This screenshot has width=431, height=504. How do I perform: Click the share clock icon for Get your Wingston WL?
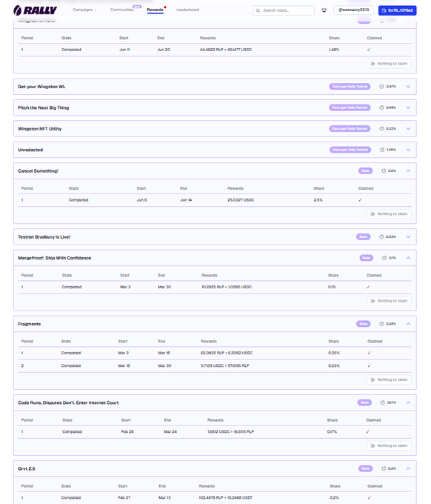coord(381,87)
